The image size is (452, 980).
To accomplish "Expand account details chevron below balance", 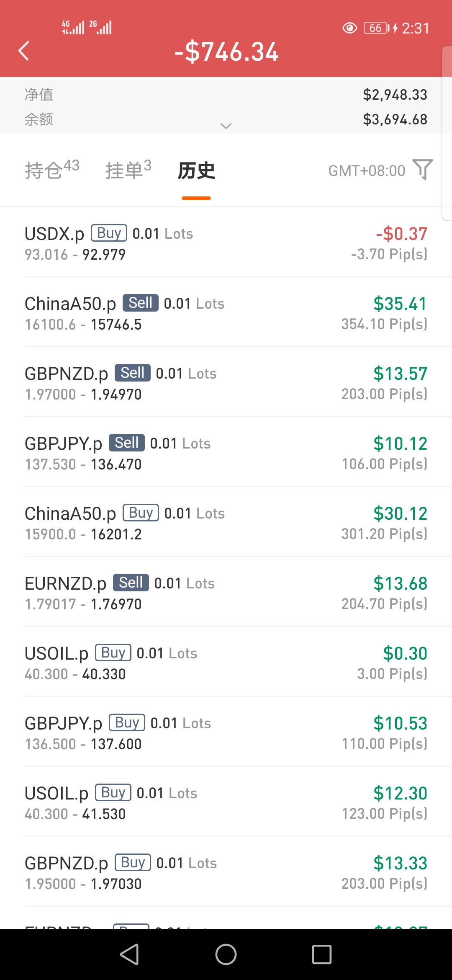I will point(226,126).
